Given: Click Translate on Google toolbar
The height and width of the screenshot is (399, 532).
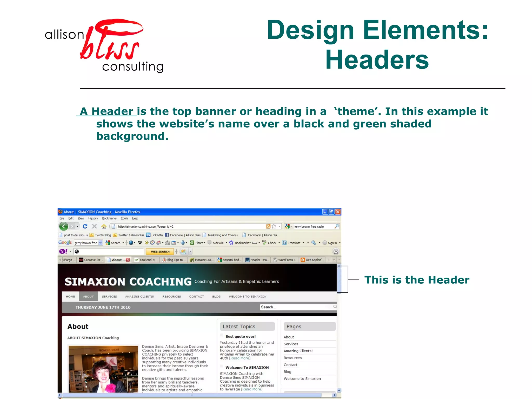Looking at the screenshot, I should tap(291, 243).
